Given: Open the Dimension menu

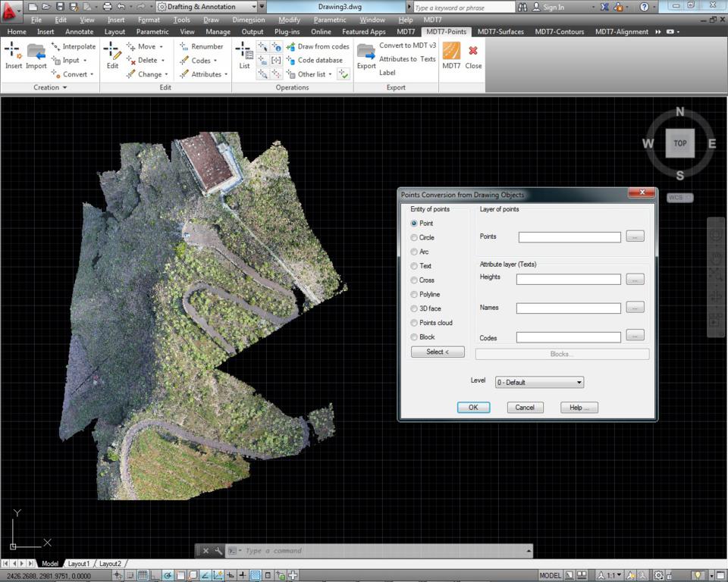Looking at the screenshot, I should click(x=249, y=20).
